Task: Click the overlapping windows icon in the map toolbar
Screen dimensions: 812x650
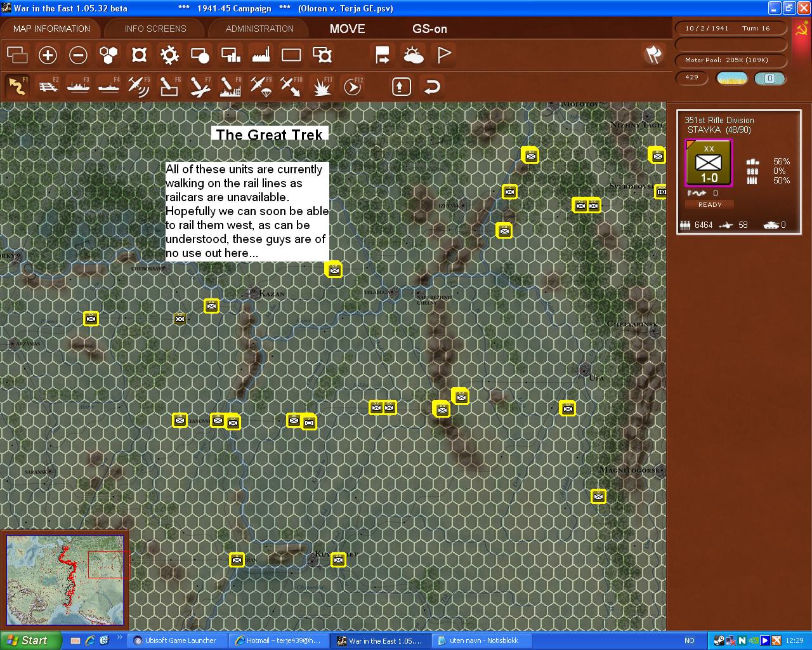Action: point(17,55)
